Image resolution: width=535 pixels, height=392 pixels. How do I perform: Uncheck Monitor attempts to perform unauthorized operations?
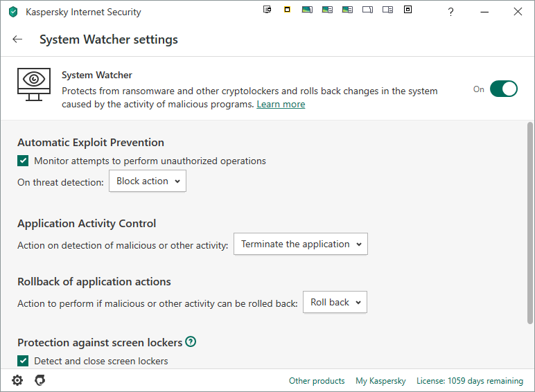pyautogui.click(x=23, y=161)
